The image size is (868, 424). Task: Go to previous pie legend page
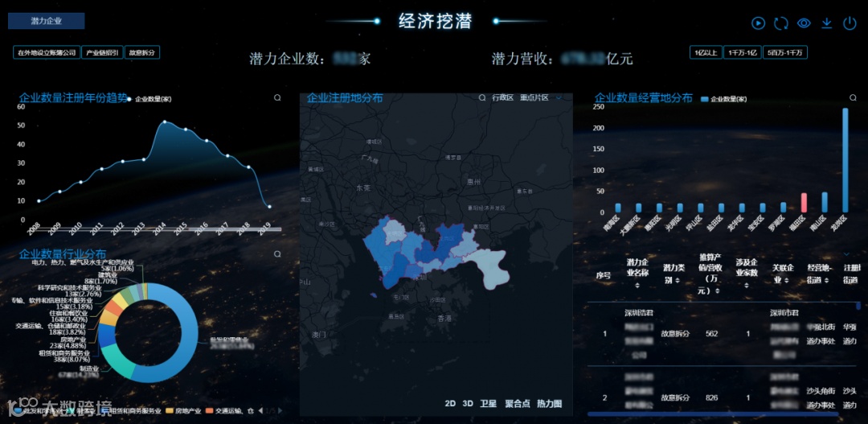tap(260, 411)
